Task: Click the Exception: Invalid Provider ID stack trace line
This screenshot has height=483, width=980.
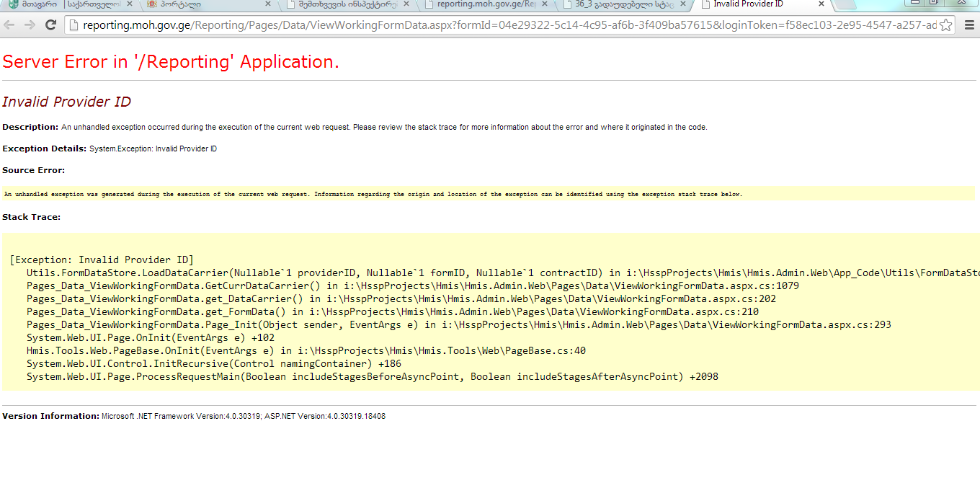Action: [102, 260]
